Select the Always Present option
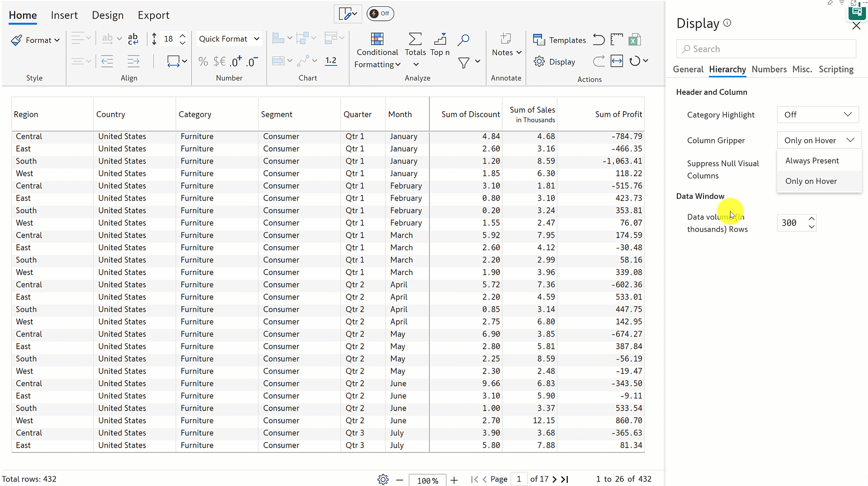 click(812, 161)
